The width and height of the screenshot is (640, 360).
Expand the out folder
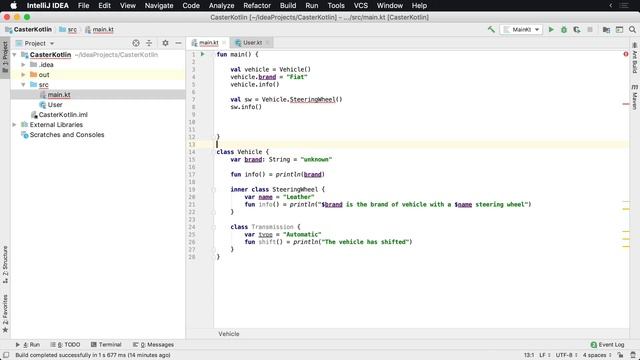pos(23,75)
